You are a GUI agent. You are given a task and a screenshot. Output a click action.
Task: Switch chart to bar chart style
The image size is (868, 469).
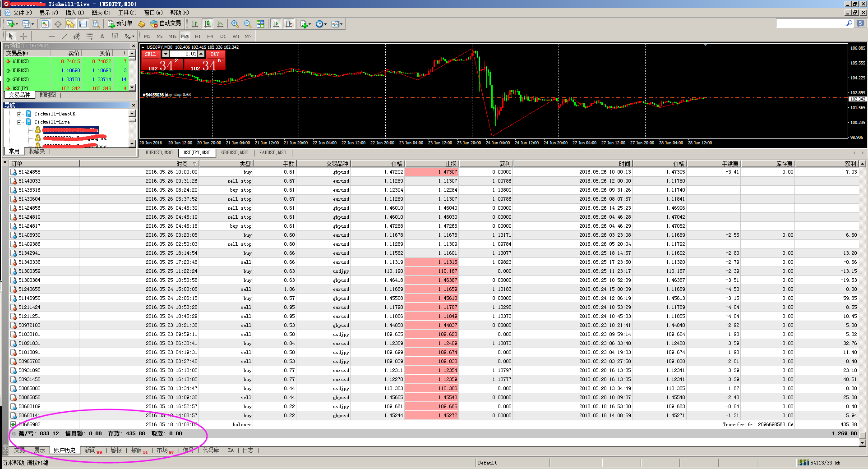coord(195,24)
